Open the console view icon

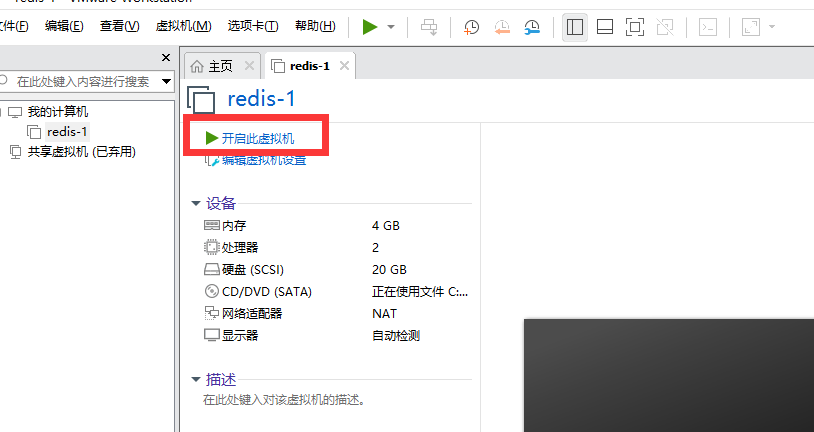click(708, 27)
